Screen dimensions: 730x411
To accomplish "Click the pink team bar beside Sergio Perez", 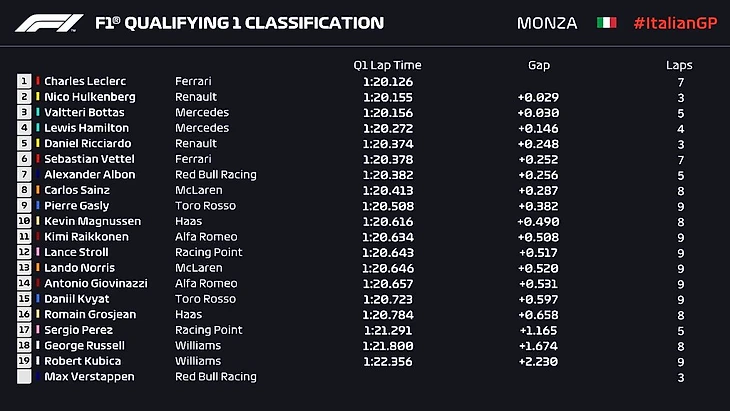I will (38, 330).
